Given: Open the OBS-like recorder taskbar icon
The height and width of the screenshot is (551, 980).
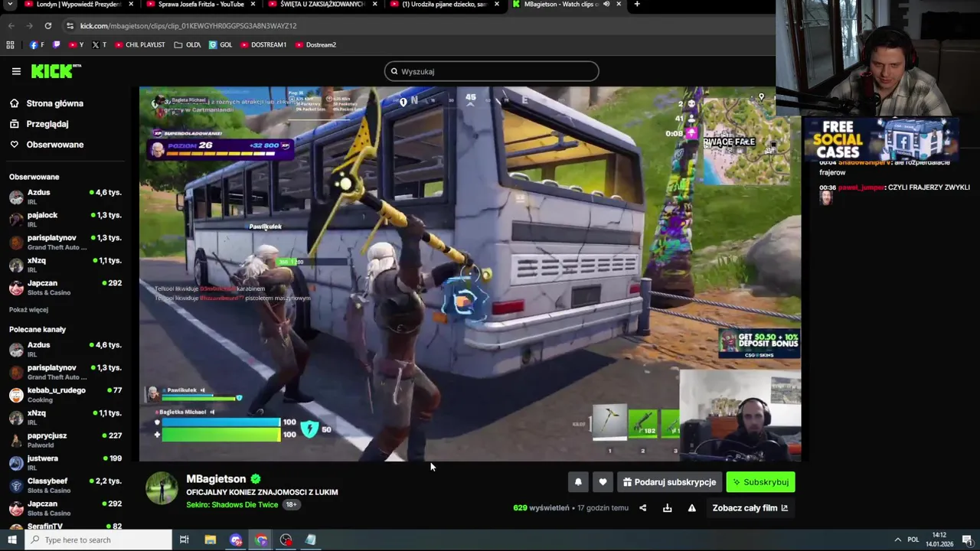Looking at the screenshot, I should [x=286, y=540].
